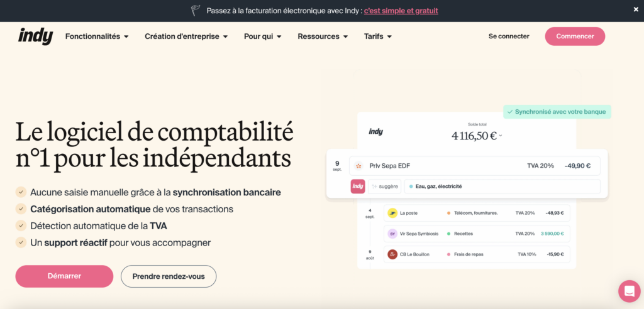Click the EDF logo icon in transaction
The height and width of the screenshot is (309, 644).
(358, 166)
